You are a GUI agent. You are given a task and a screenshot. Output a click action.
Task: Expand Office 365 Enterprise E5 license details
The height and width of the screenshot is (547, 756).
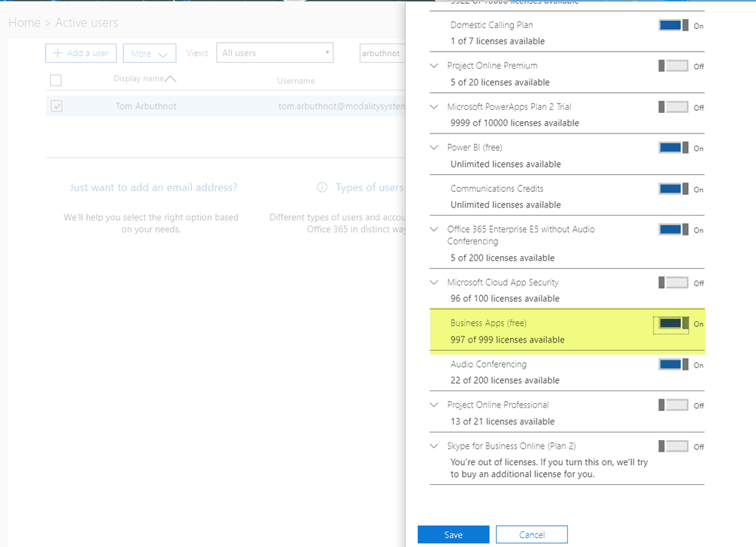(x=434, y=230)
